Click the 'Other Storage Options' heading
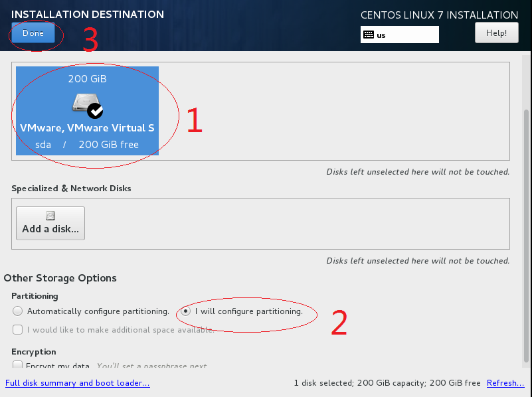 point(60,278)
